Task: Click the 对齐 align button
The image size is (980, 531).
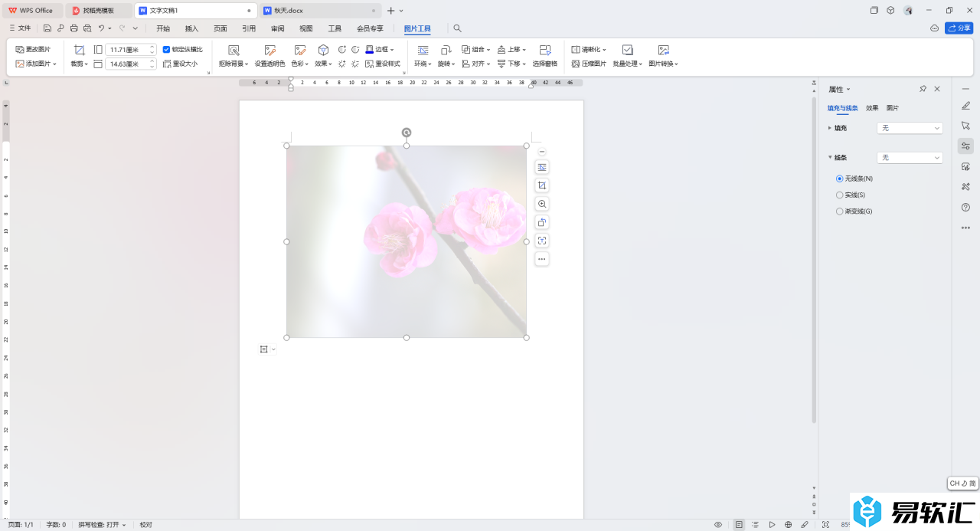Action: 475,64
